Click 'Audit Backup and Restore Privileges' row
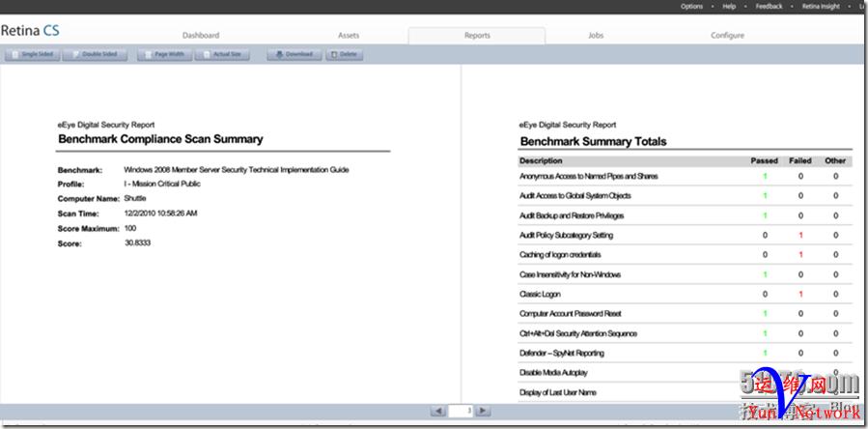Screen dimensions: 868x429 (686, 215)
